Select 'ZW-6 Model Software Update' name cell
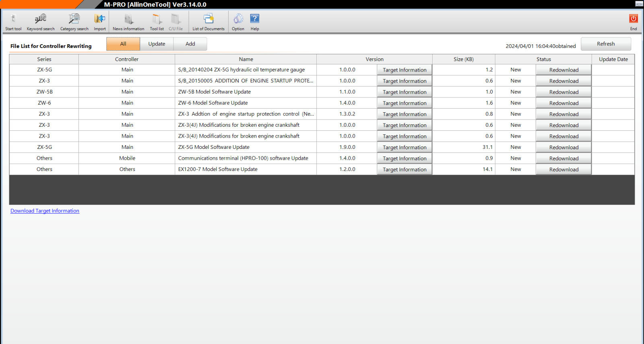The width and height of the screenshot is (644, 344). point(246,103)
